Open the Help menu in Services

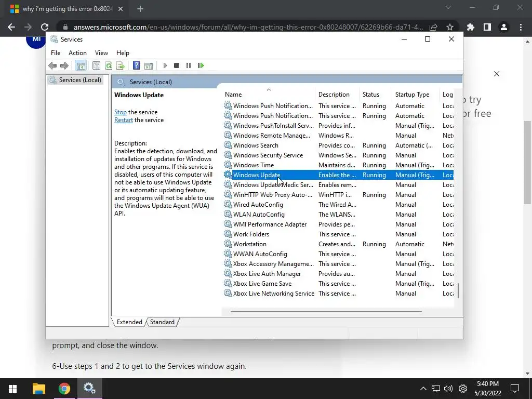(x=123, y=53)
